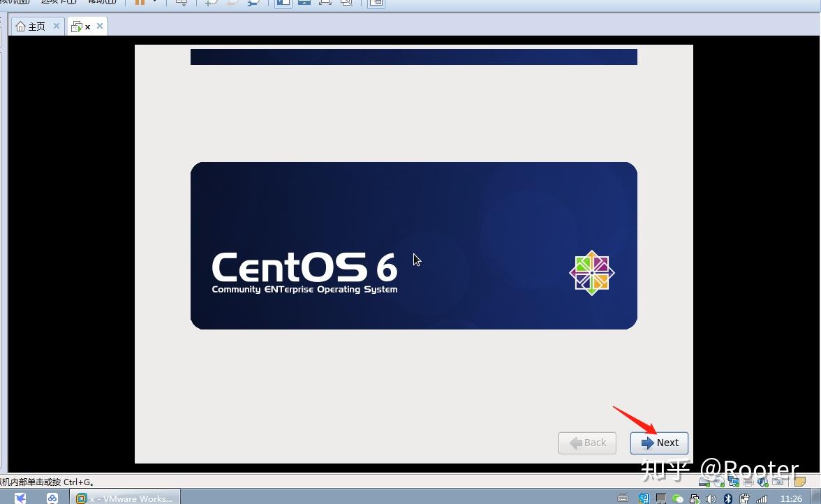
Task: Open the Snapshot Manager
Action: coord(254,3)
